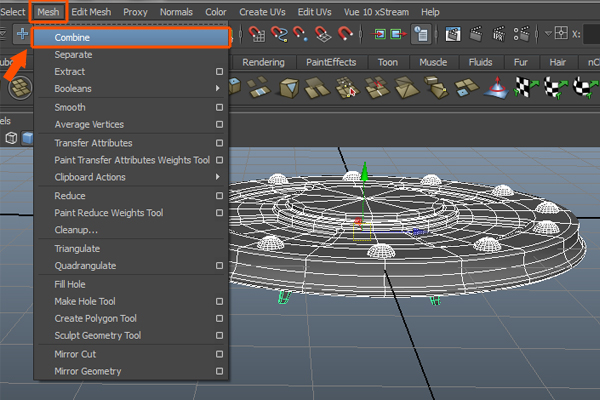Toggle the highlighted construction history icon
Image resolution: width=600 pixels, height=400 pixels.
[421, 34]
